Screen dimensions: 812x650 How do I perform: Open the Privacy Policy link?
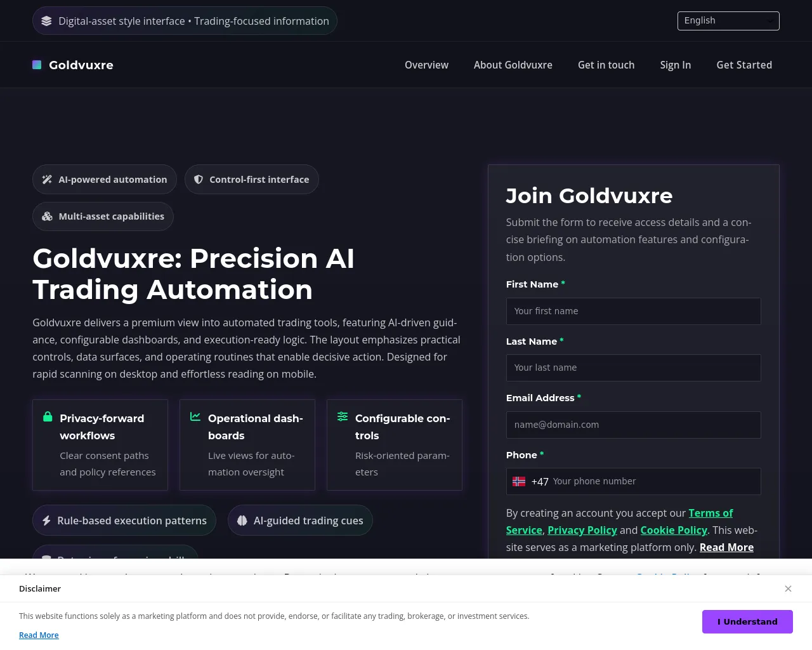pyautogui.click(x=582, y=530)
